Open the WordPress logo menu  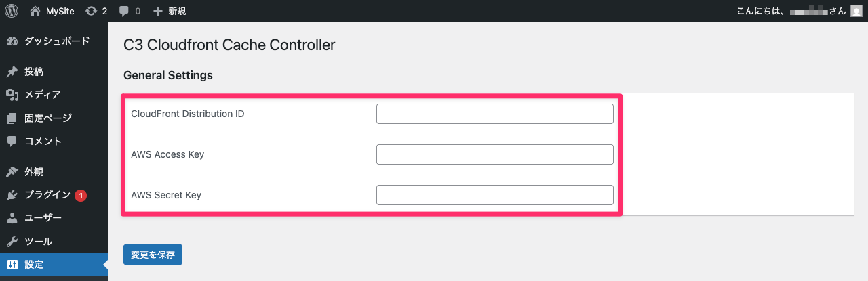point(12,11)
